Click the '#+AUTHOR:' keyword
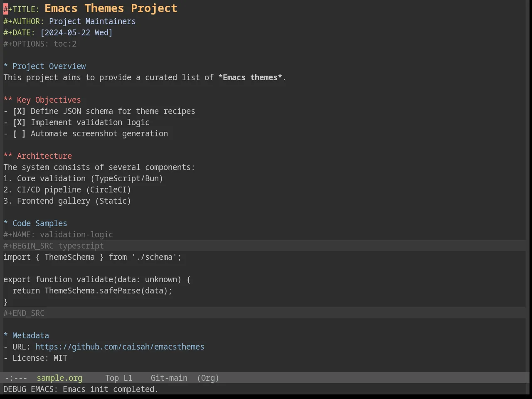This screenshot has width=532, height=399. point(24,21)
